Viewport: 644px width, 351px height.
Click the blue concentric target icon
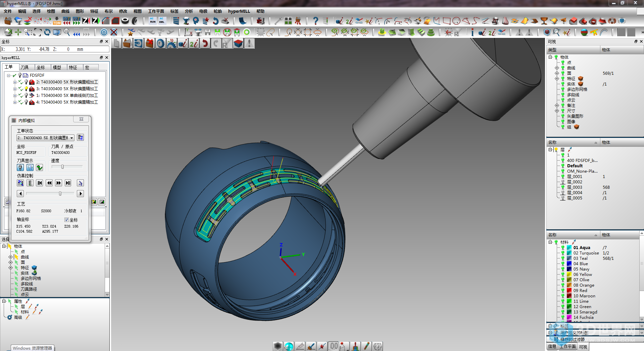point(104,32)
